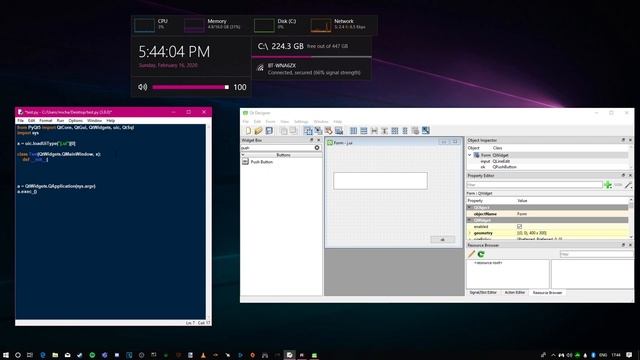Clear the Widget Box search filter

(317, 148)
